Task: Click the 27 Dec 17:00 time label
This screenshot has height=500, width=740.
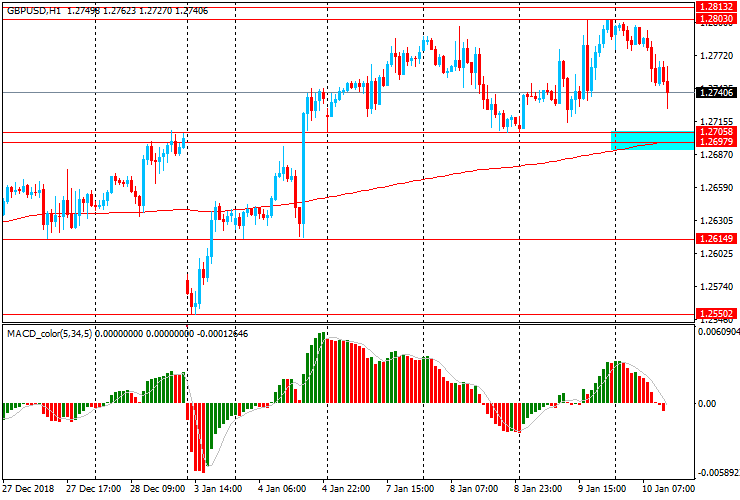Action: point(93,488)
